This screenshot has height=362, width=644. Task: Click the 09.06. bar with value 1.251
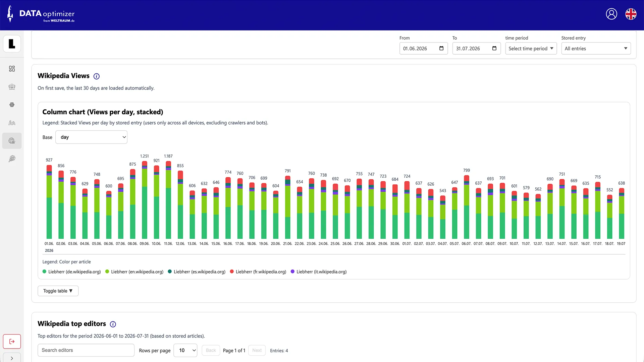pos(145,200)
